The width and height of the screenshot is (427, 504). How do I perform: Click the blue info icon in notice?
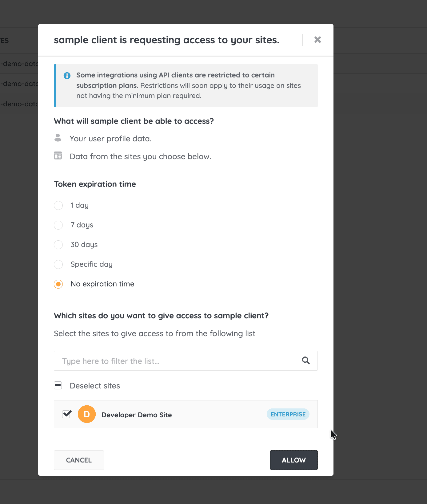(67, 76)
